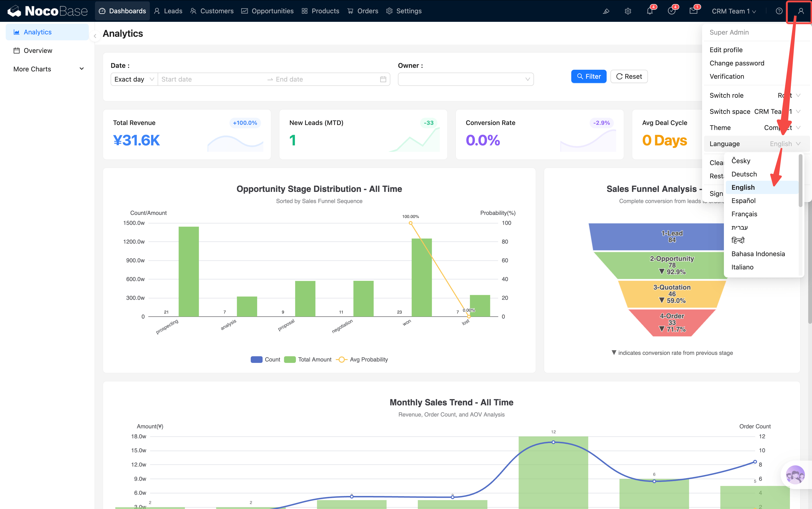Open the Exact day date-type dropdown
Viewport: 812px width, 509px height.
[134, 79]
